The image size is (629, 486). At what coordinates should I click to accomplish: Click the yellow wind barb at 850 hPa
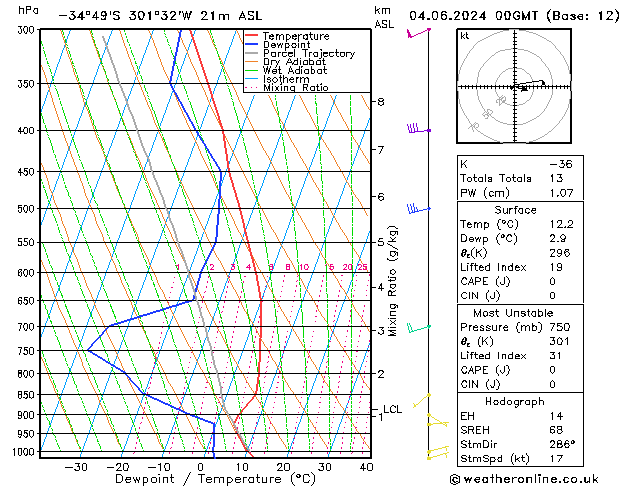click(422, 397)
